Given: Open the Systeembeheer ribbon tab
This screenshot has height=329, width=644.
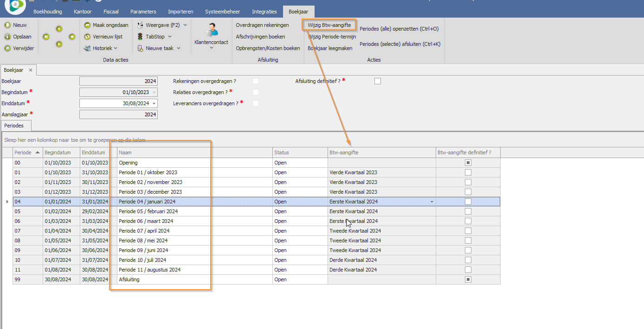Looking at the screenshot, I should 222,12.
